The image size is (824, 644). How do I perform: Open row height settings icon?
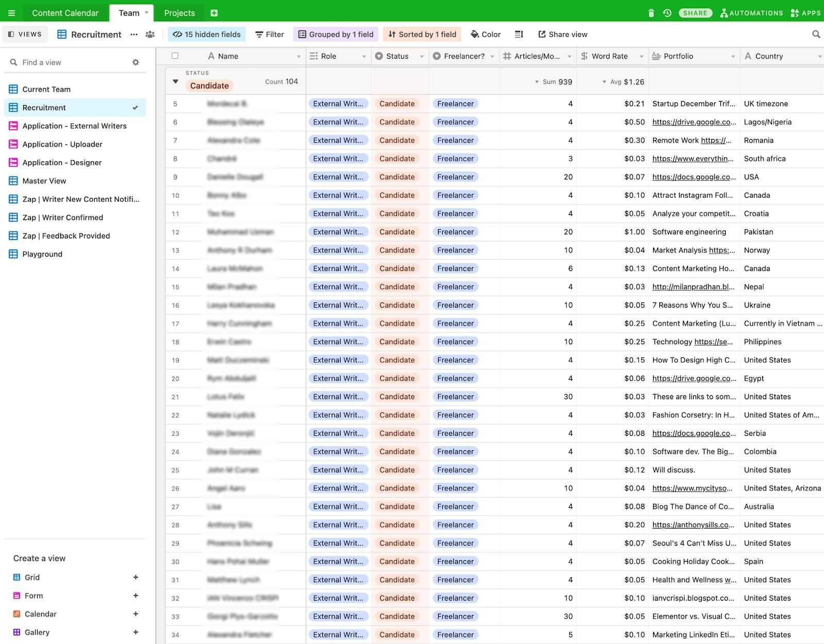point(519,35)
